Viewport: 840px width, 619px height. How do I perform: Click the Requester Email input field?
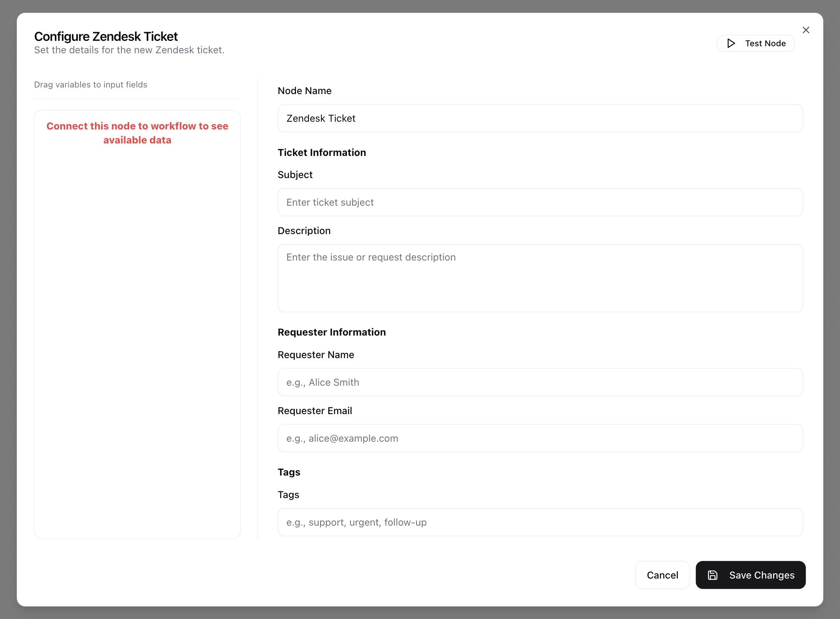[x=540, y=438]
